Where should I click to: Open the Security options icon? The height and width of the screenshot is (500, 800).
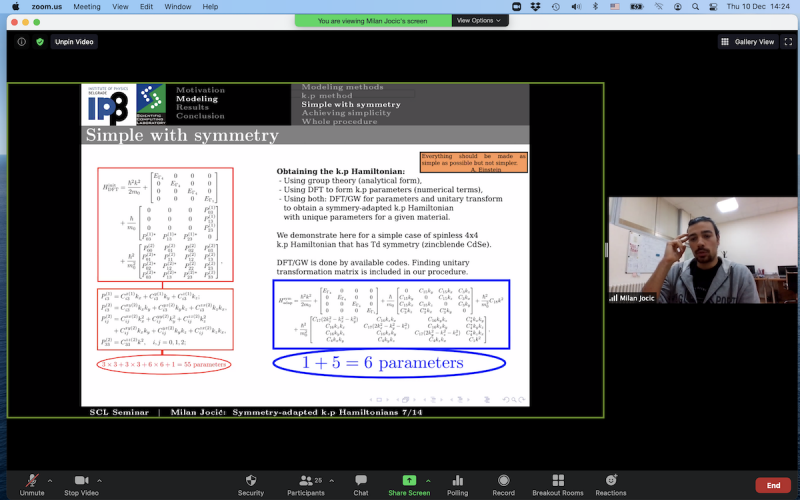(x=251, y=481)
